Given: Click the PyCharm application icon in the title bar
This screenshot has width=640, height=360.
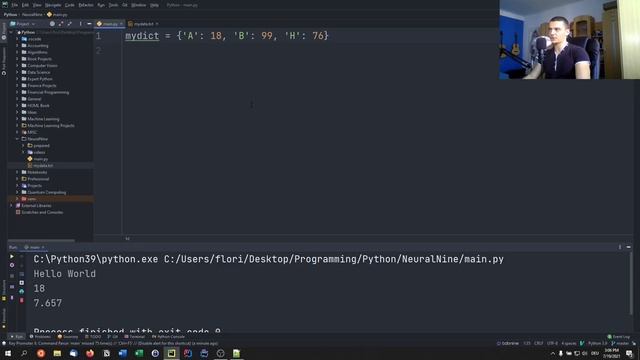Looking at the screenshot, I should coord(5,5).
